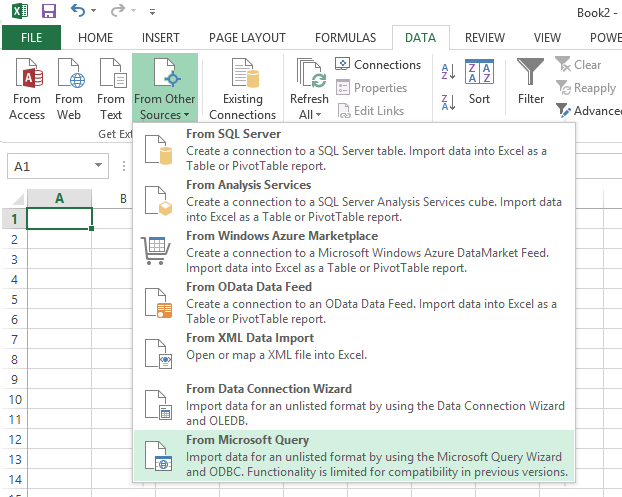Screen dimensions: 622x497
Task: Toggle the Filter funnel button
Action: click(530, 82)
